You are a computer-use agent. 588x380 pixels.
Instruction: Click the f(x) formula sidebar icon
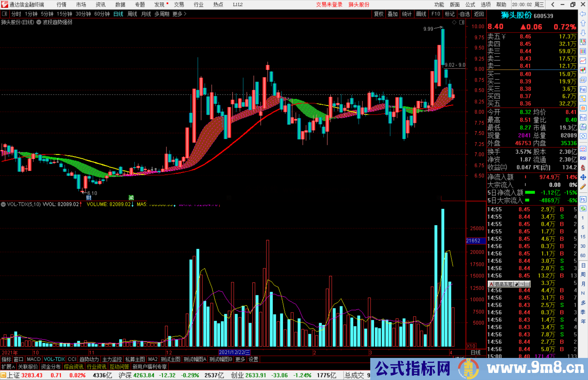click(583, 127)
